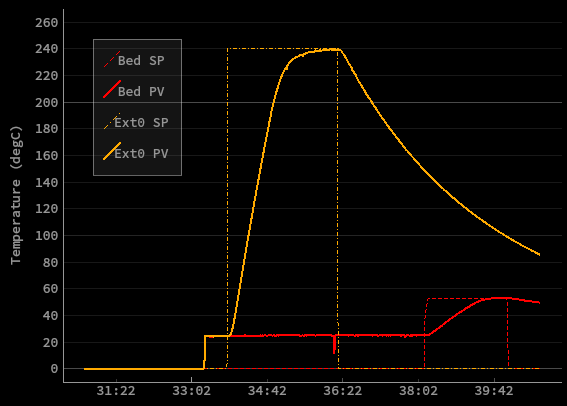Toggle the Bed PV legend entry
The width and height of the screenshot is (567, 406).
coord(134,90)
